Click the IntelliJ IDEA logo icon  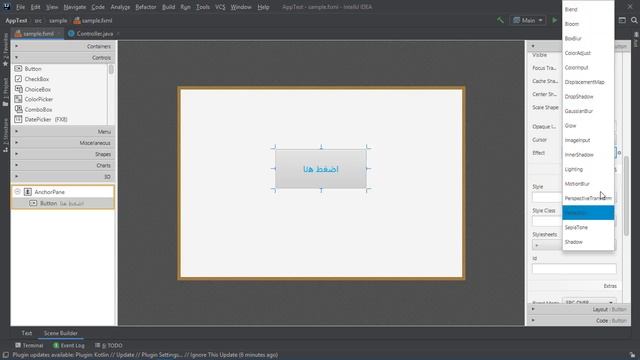pos(7,7)
